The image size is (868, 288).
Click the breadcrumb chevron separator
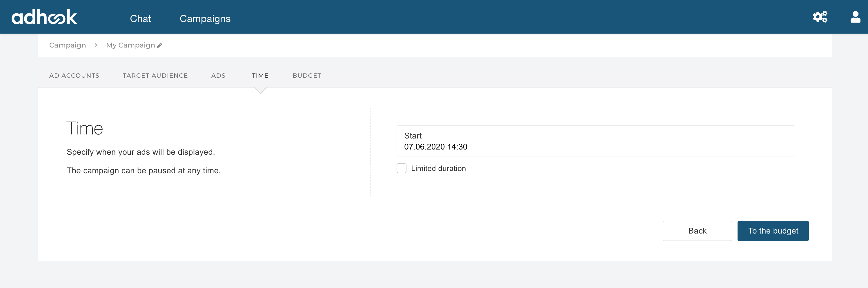[x=96, y=45]
